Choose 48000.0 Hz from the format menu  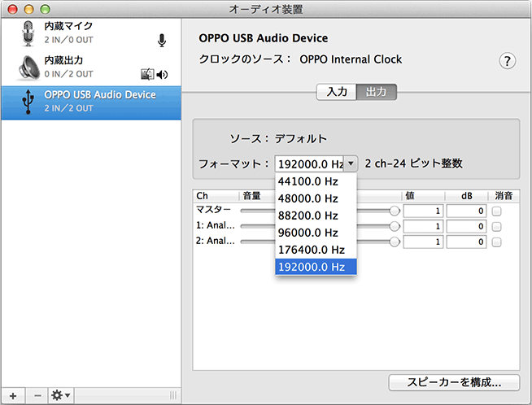tap(316, 198)
